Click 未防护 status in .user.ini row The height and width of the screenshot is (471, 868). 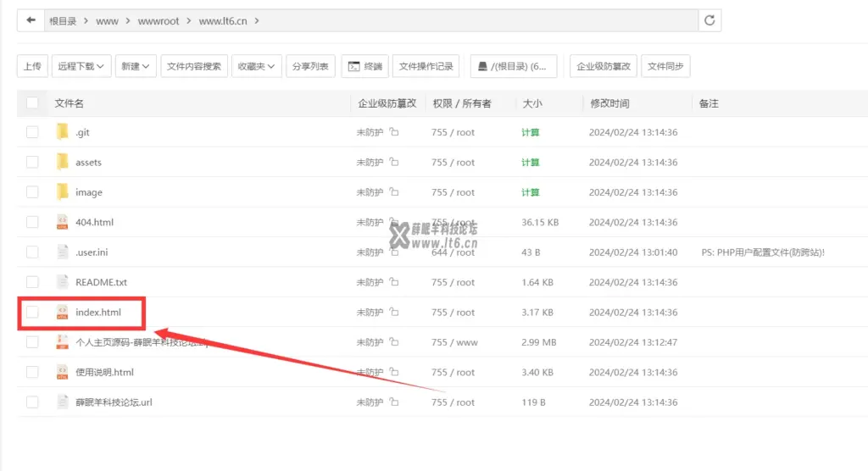pyautogui.click(x=370, y=252)
